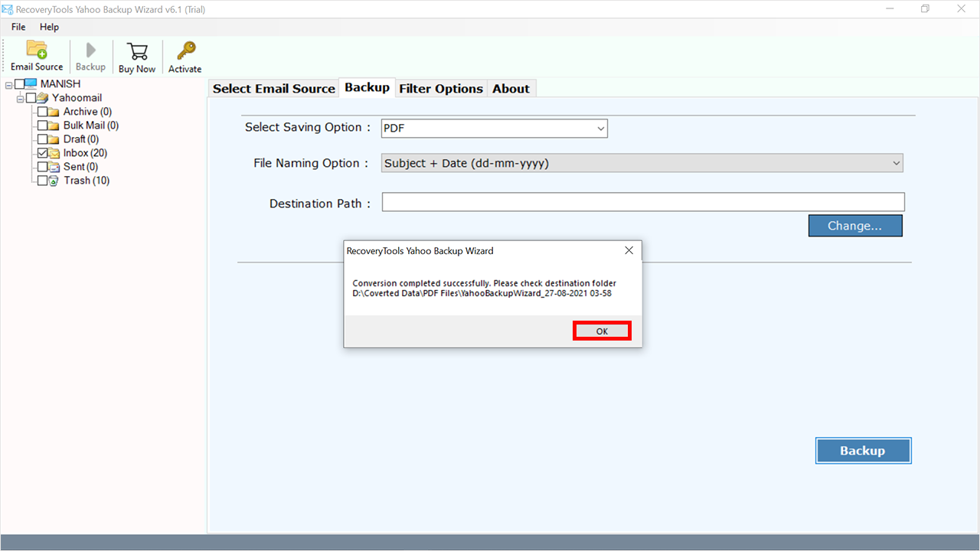Click the Sent folder icon
980x551 pixels.
point(54,167)
